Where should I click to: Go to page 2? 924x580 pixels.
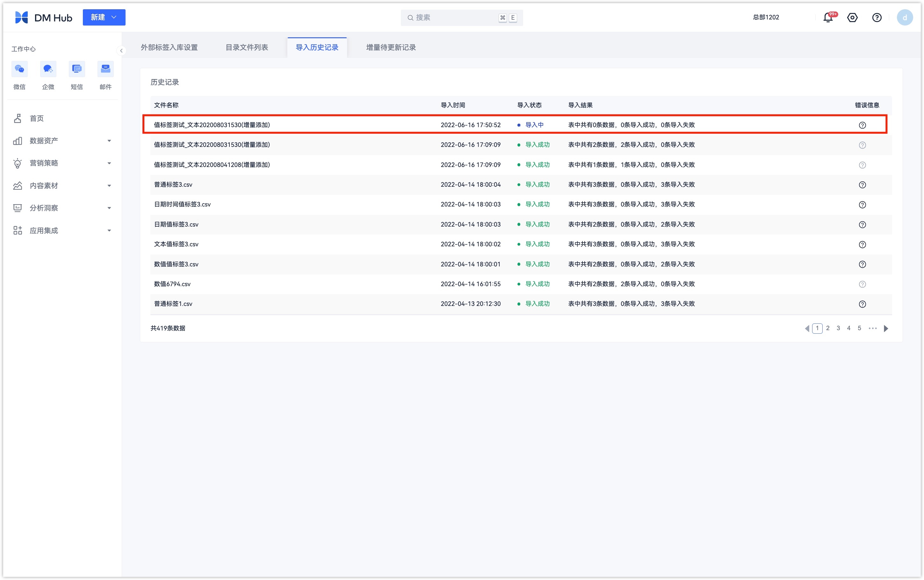pyautogui.click(x=828, y=328)
